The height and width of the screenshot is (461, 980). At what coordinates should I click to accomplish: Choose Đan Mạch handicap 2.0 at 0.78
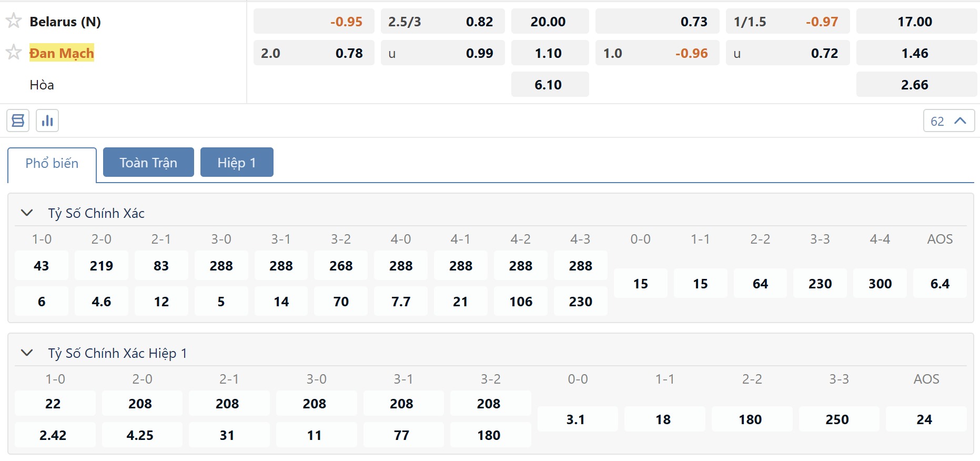(314, 53)
